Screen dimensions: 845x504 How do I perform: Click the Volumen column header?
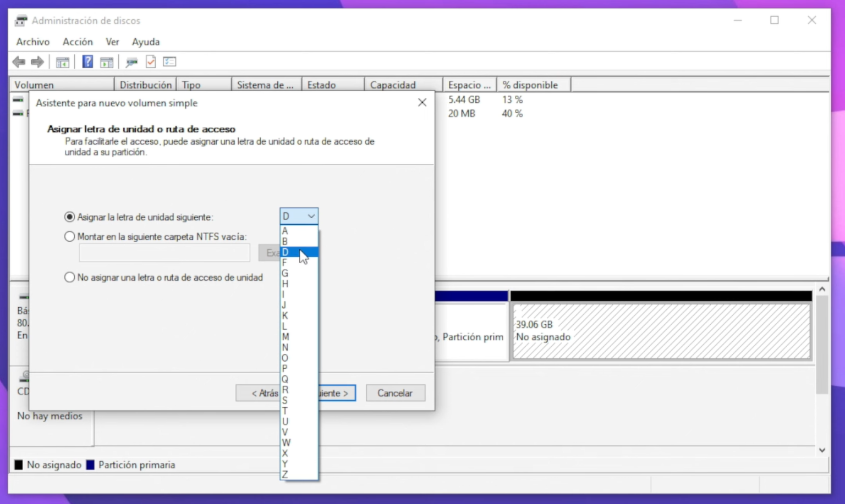62,85
